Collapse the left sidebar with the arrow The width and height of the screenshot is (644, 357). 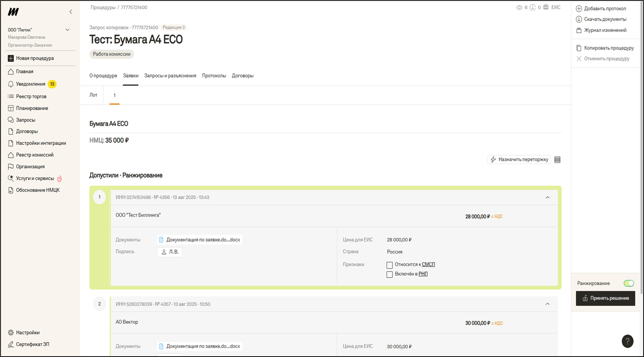coord(71,12)
